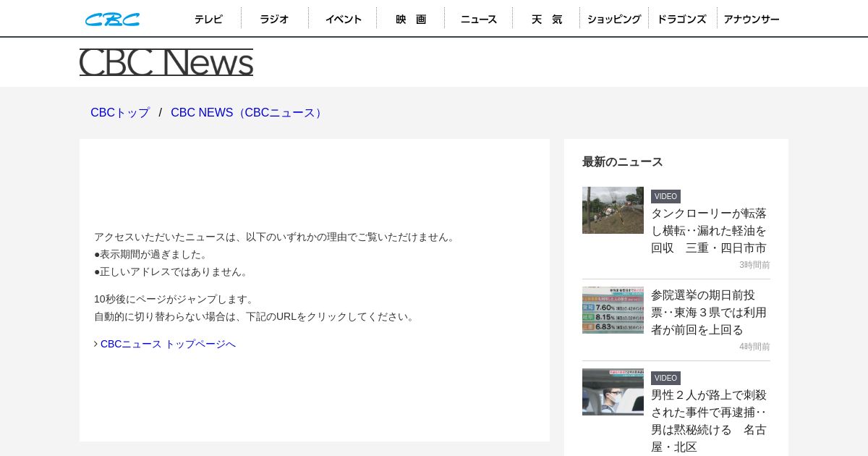868x456 pixels.
Task: Read the 男性２人が路上で刺殺 headline
Action: pos(709,421)
